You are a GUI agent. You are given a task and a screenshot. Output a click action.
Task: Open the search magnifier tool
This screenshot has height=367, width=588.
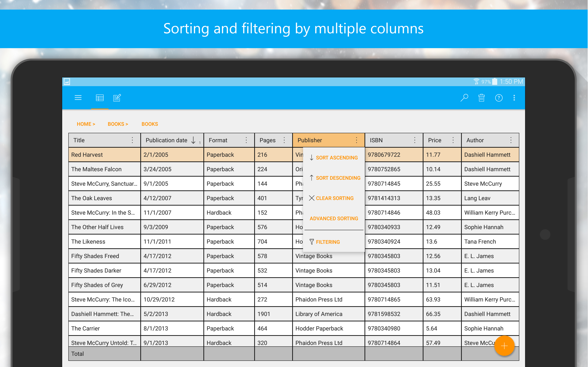coord(464,98)
